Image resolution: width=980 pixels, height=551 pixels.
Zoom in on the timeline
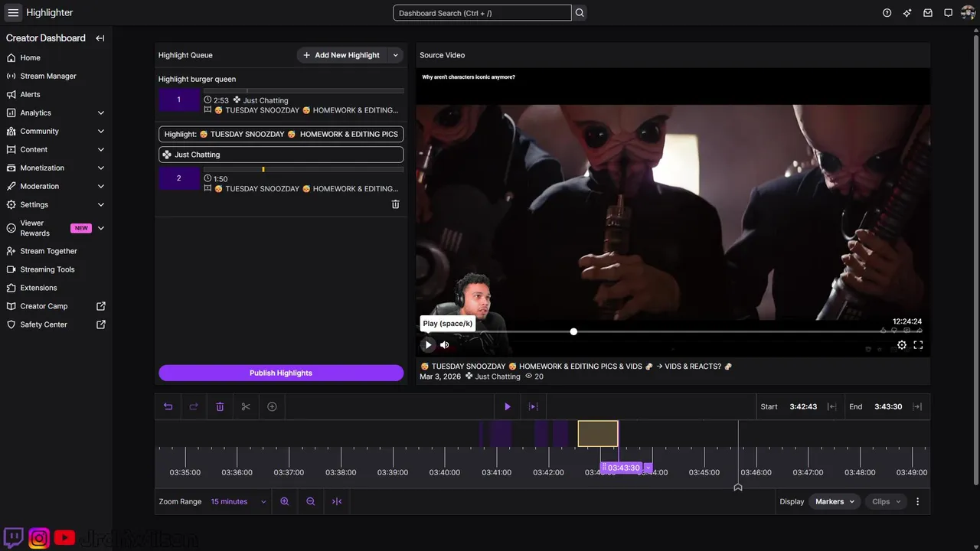coord(285,501)
